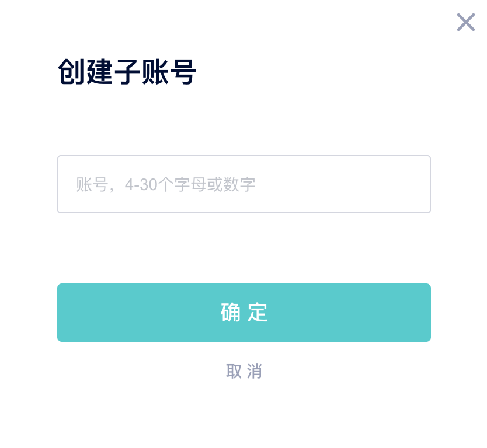Click the 账号 input field

click(x=244, y=184)
